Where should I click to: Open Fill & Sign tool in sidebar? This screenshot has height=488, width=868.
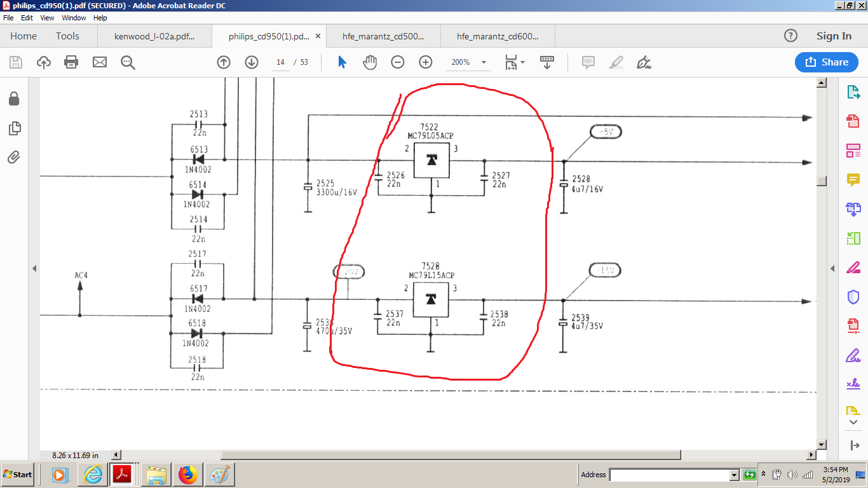pos(853,355)
